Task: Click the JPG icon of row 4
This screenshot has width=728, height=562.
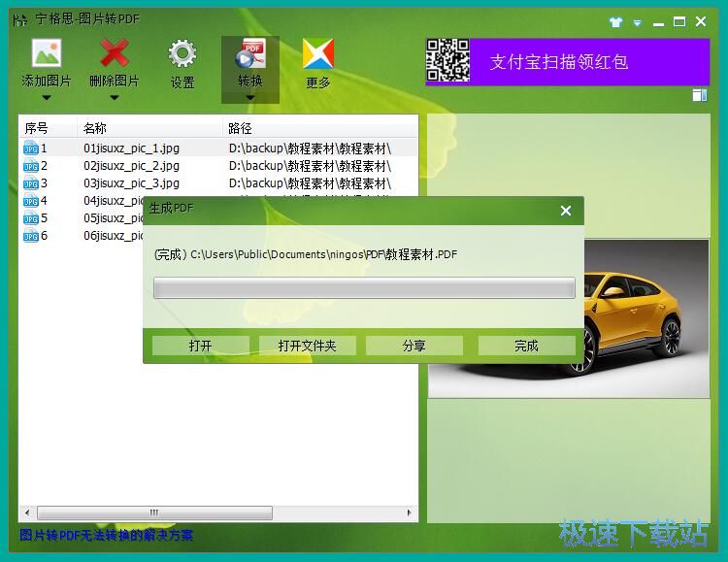Action: click(31, 201)
